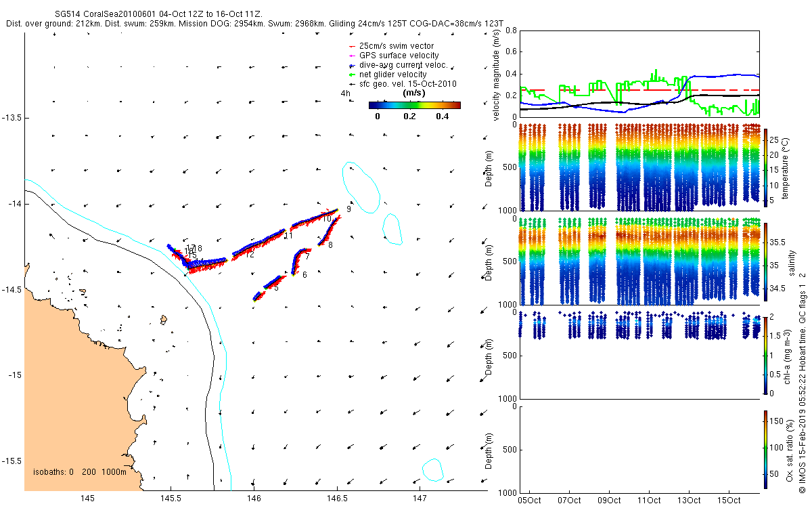Image resolution: width=812 pixels, height=508 pixels.
Task: Click the '-15.5' latitude tick label
Action: 12,461
